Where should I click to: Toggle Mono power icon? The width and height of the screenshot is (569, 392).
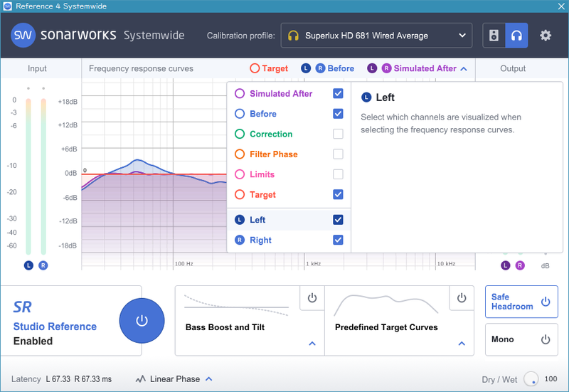(x=546, y=339)
